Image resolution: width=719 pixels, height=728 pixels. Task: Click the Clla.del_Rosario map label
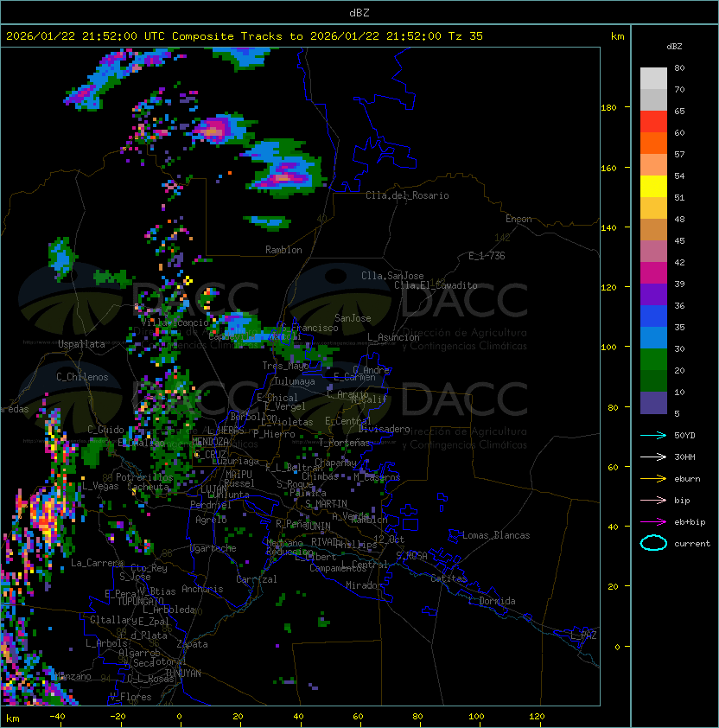pos(407,195)
